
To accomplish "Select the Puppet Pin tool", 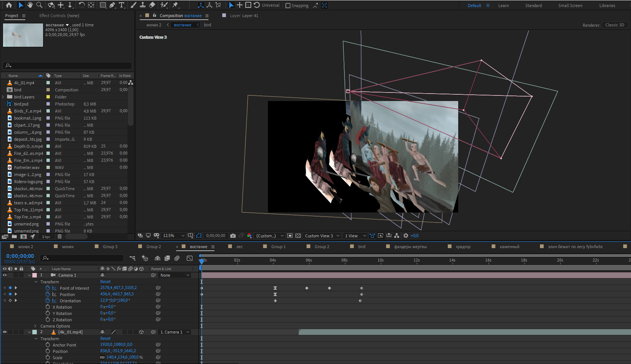I will pyautogui.click(x=175, y=5).
